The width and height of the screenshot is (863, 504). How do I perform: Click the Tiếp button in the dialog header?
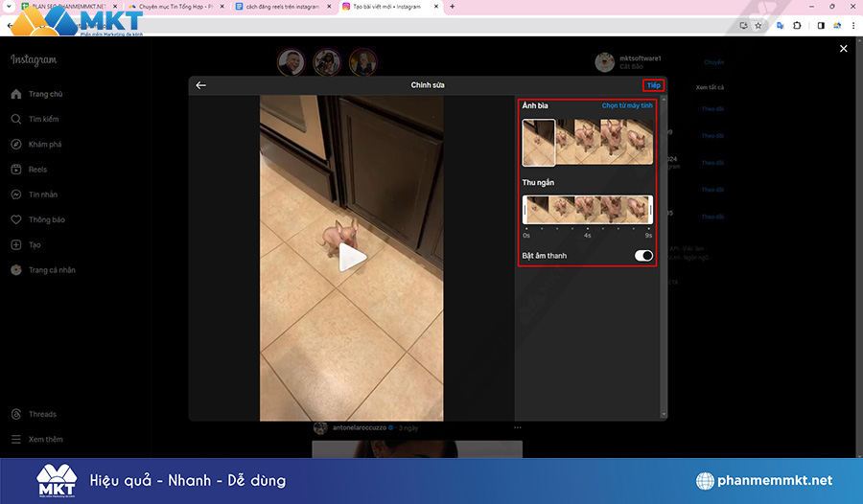(x=653, y=85)
